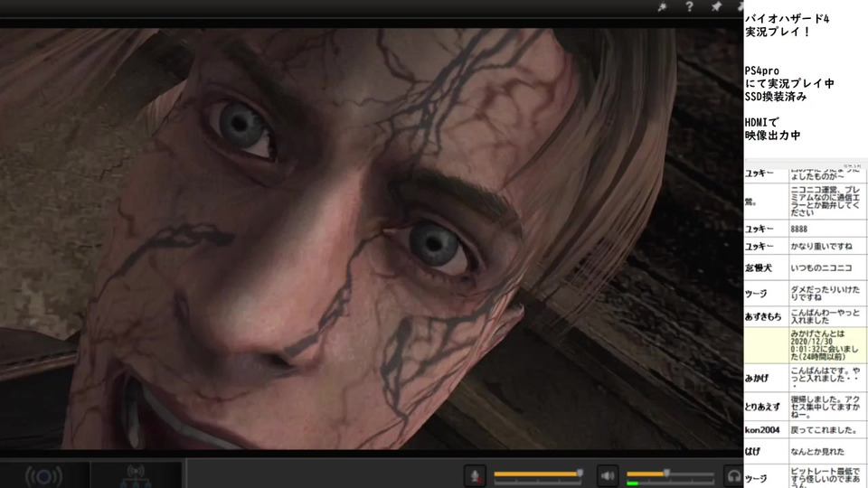The height and width of the screenshot is (488, 868).
Task: Select the comment ダメだったりいけたりですね
Action: pyautogui.click(x=826, y=293)
